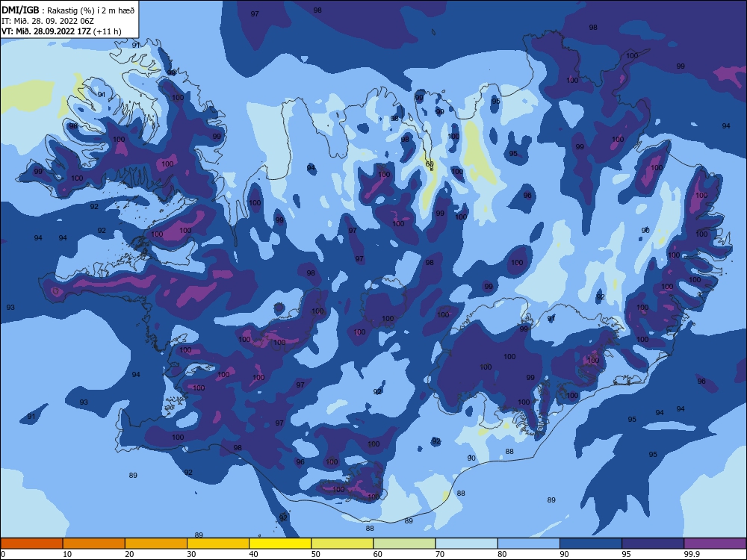This screenshot has height=560, width=747.
Task: Click the legend scale label "30"
Action: point(191,554)
